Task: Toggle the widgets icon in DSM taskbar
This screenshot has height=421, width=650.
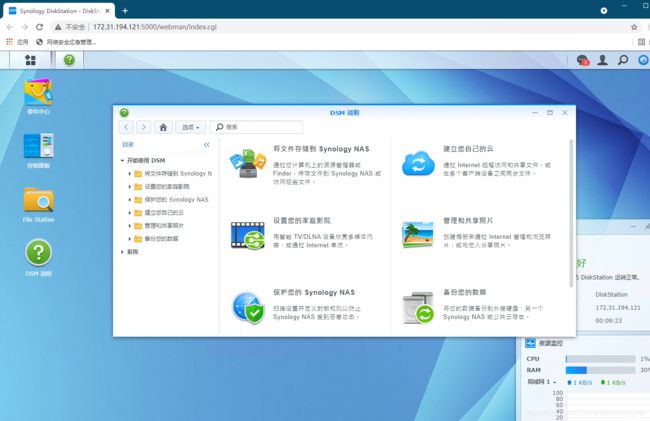Action: click(643, 60)
